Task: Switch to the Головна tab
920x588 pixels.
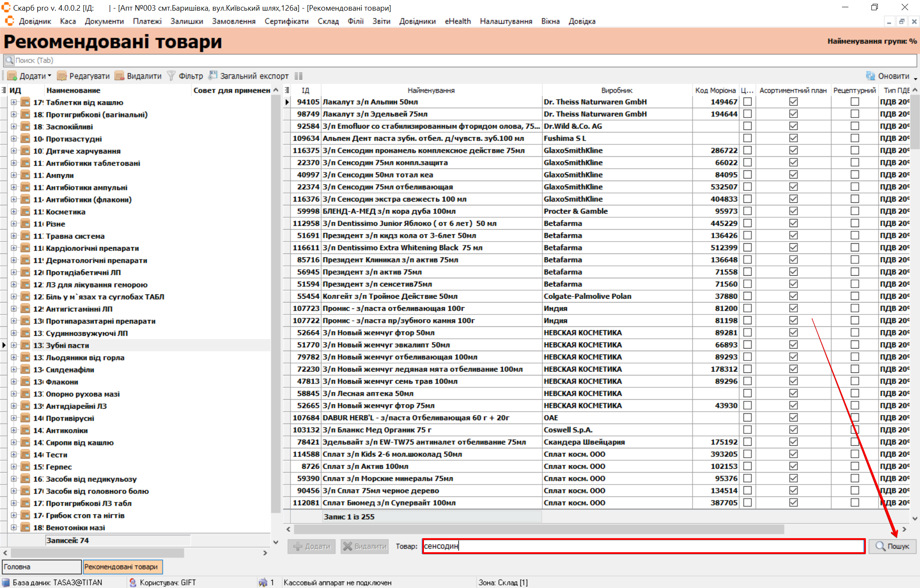Action: click(x=42, y=567)
